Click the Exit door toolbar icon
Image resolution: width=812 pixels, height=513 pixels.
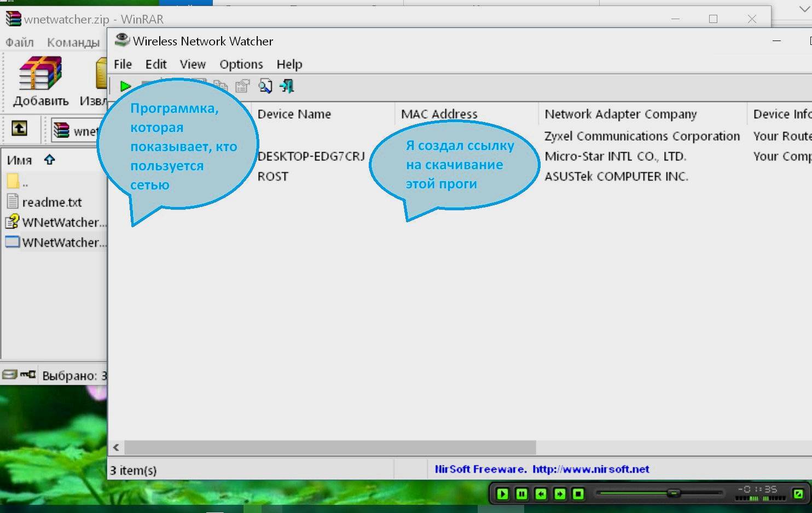click(x=287, y=86)
